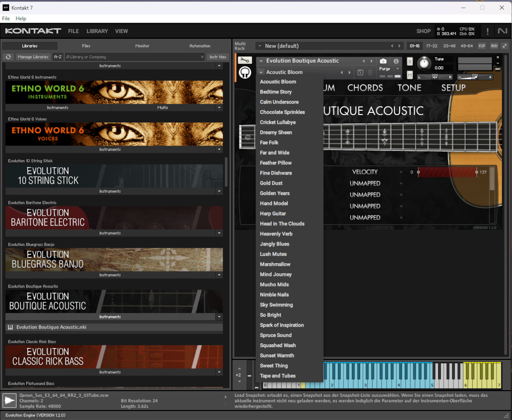Click the library browser vertical scrollbar
Viewport: 512px width, 420px height.
click(x=226, y=171)
